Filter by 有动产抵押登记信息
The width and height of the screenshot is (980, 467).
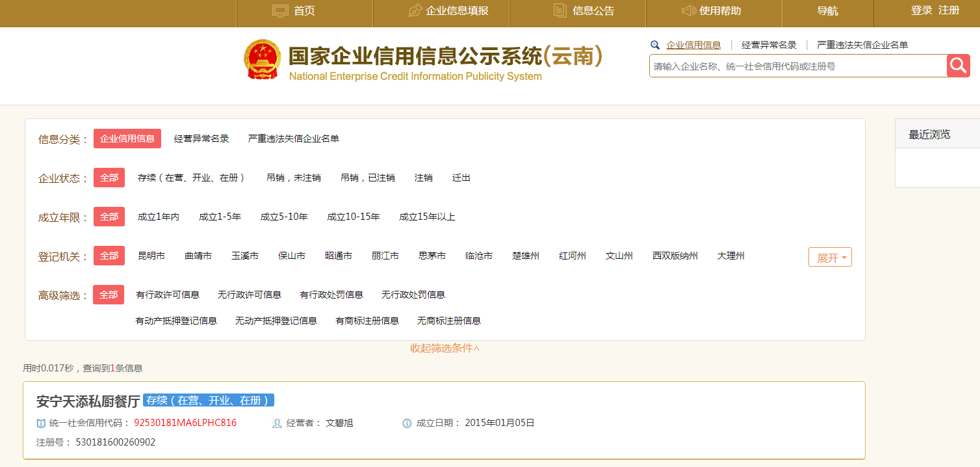tap(176, 321)
